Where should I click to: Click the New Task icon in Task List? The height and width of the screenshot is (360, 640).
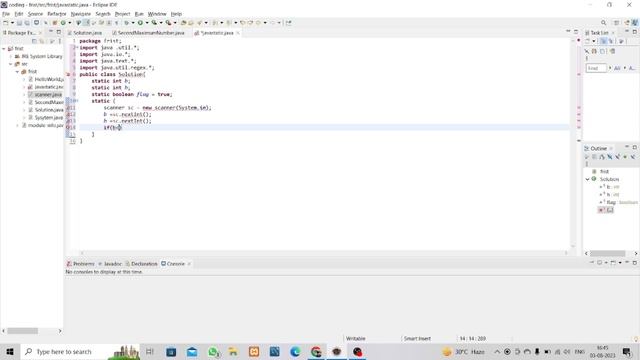(588, 41)
